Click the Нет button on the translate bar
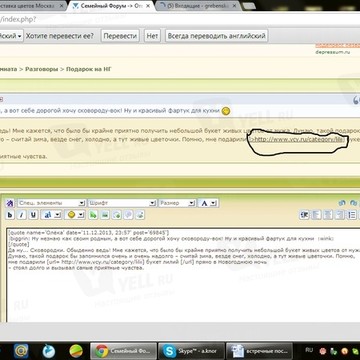Image resolution: width=360 pixels, height=360 pixels. click(x=152, y=36)
